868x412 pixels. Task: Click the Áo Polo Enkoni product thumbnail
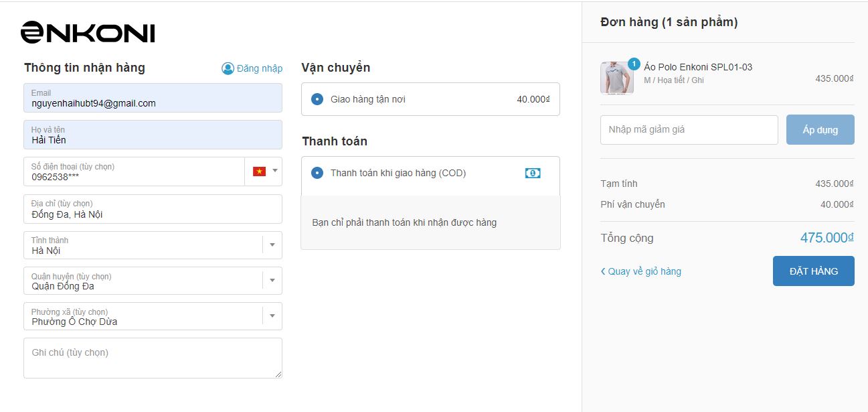click(616, 78)
